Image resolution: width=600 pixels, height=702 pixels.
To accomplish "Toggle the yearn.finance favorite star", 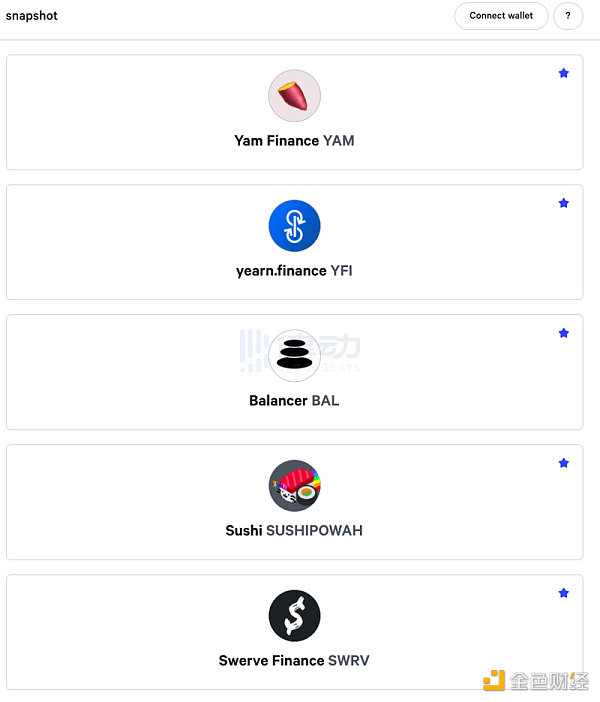I will coord(564,203).
